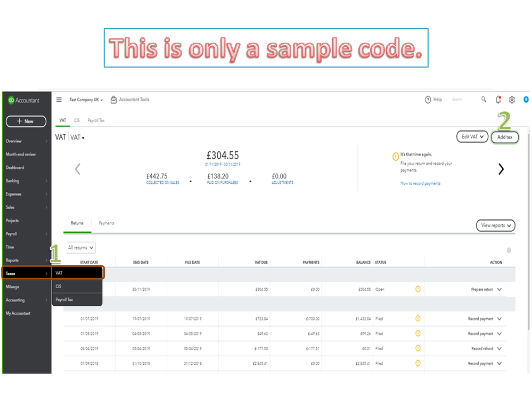Open Projects in the sidebar

click(27, 221)
